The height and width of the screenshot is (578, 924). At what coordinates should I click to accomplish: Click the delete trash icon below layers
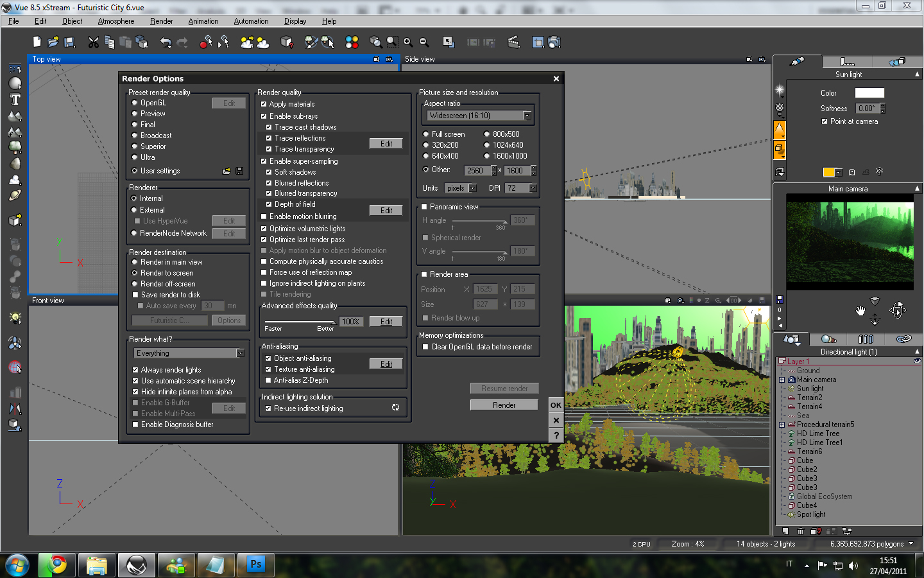(x=800, y=531)
